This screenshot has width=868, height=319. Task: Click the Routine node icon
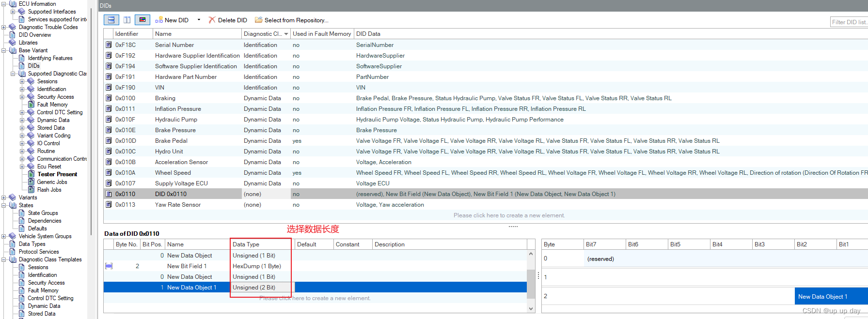[31, 151]
